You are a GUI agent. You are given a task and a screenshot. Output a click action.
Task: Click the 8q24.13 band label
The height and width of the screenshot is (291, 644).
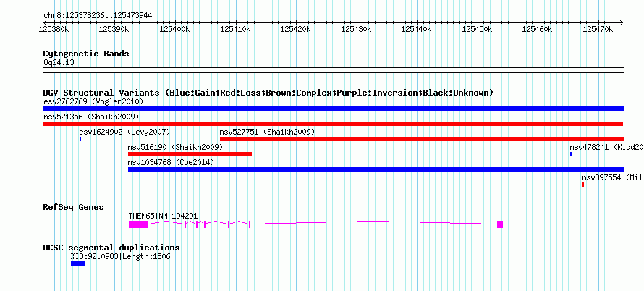[59, 63]
